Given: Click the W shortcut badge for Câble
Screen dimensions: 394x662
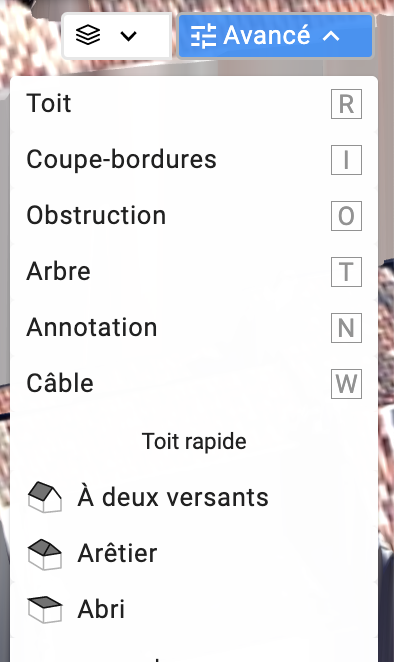Looking at the screenshot, I should click(x=346, y=384).
